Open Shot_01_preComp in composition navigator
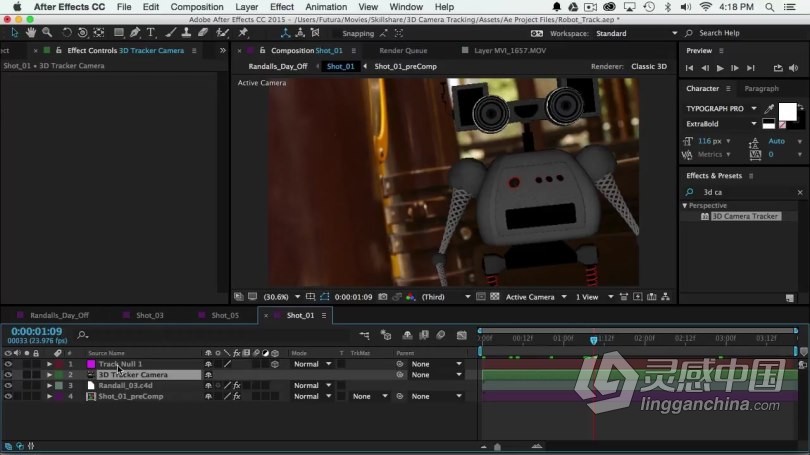The height and width of the screenshot is (455, 810). coord(406,67)
